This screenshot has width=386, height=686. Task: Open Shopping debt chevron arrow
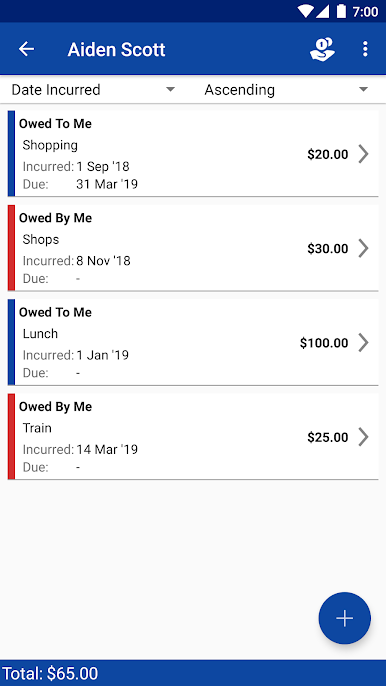tap(363, 154)
